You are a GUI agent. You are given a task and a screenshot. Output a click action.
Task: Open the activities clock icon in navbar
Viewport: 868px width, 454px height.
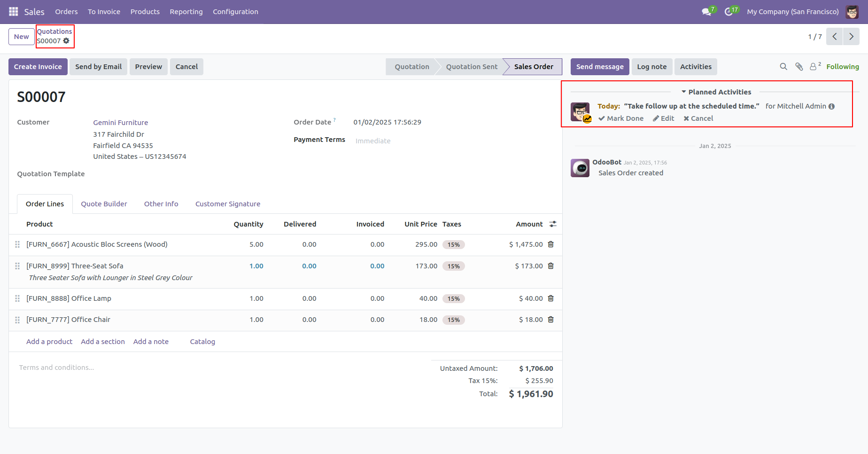729,12
